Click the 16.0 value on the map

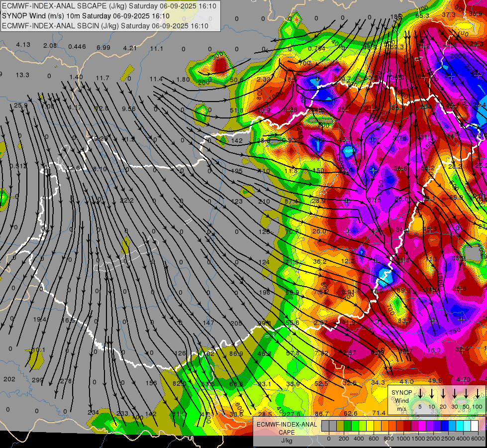click(x=434, y=350)
